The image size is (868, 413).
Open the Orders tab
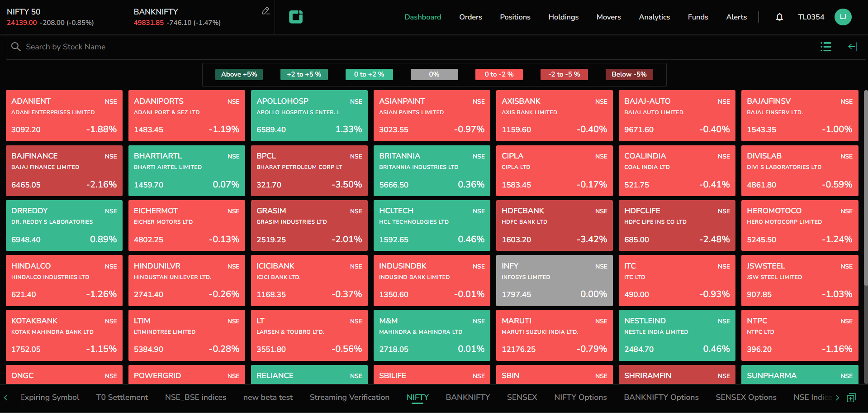(x=470, y=17)
